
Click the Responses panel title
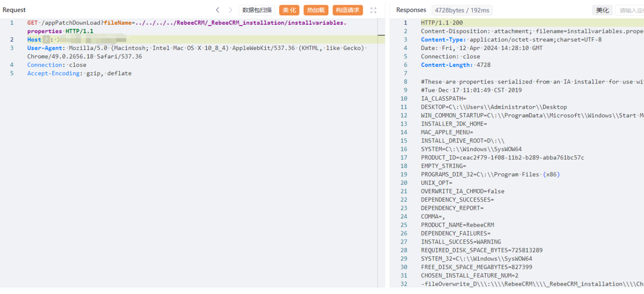click(x=411, y=10)
